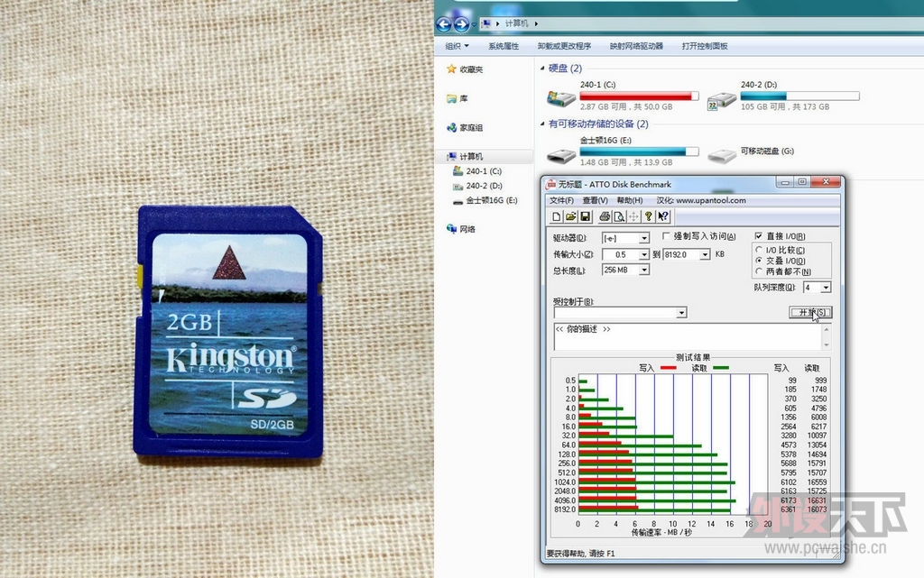924x578 pixels.
Task: Open 帮助(H) menu in ATTO
Action: 629,200
